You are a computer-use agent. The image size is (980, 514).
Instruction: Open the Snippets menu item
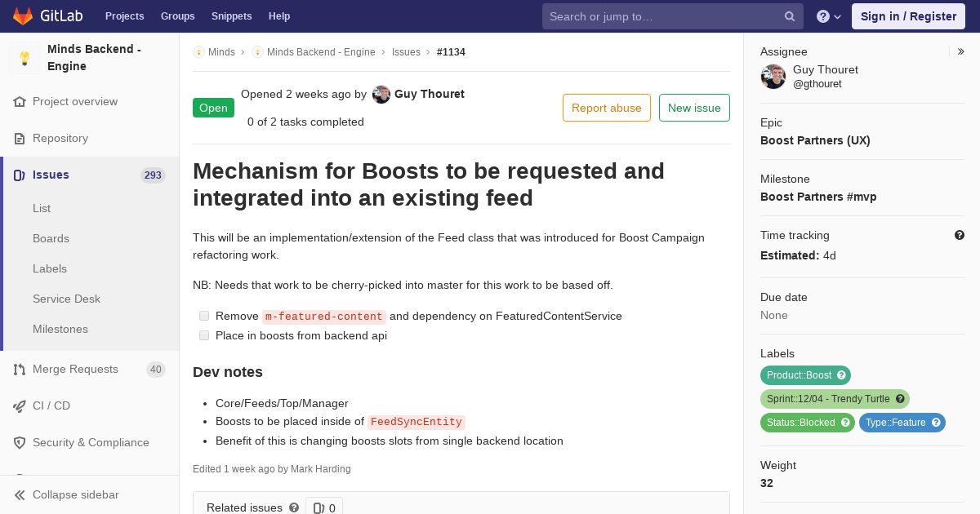pyautogui.click(x=231, y=16)
